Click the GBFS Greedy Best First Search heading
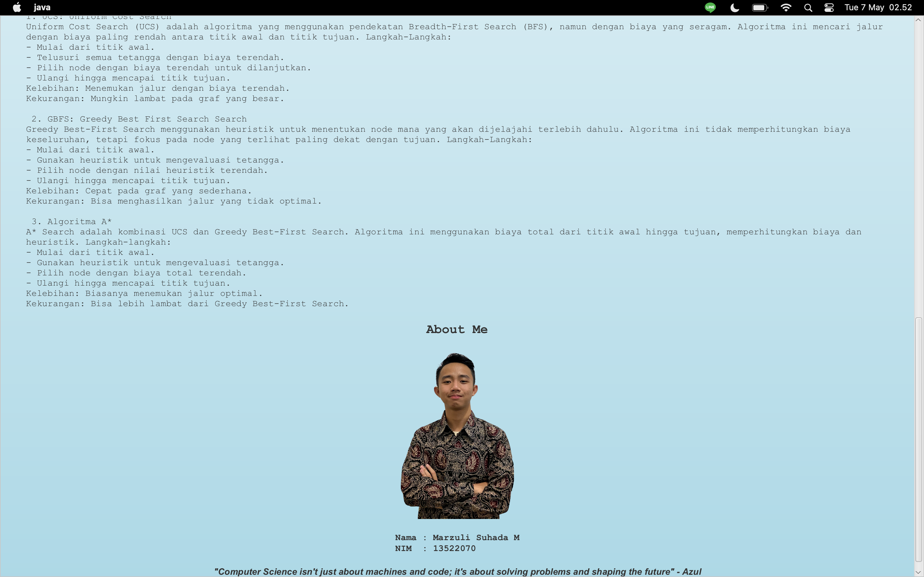 tap(139, 119)
